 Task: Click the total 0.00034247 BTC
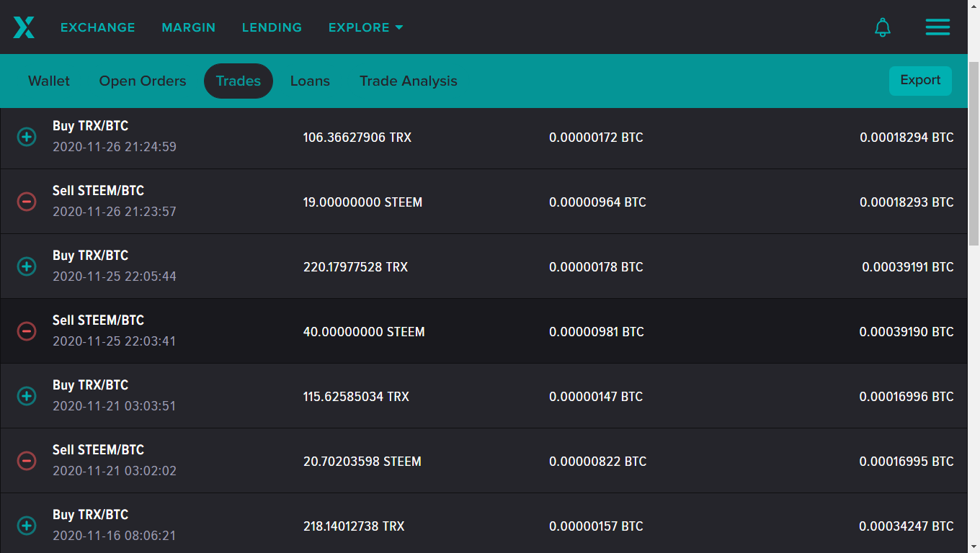click(906, 526)
